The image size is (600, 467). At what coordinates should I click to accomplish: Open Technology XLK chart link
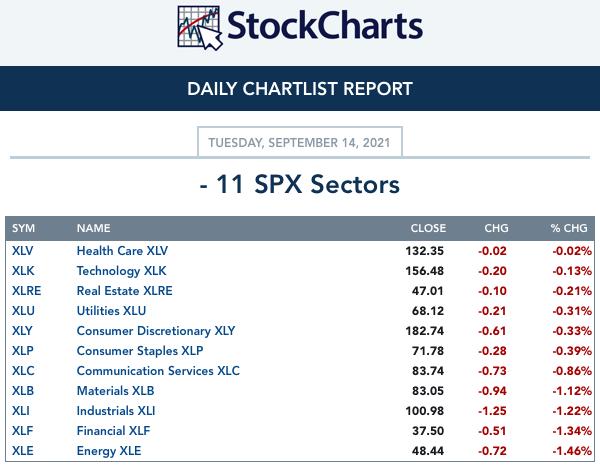pyautogui.click(x=121, y=271)
